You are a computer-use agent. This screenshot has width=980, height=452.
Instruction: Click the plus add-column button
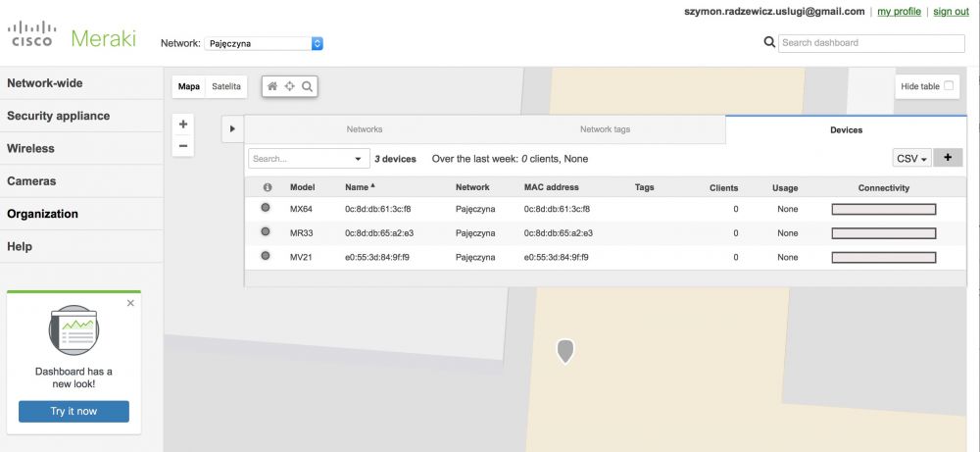point(948,158)
